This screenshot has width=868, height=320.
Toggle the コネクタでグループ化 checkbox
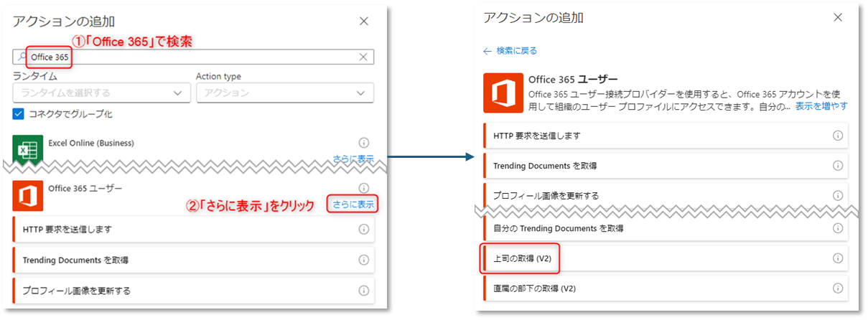18,113
